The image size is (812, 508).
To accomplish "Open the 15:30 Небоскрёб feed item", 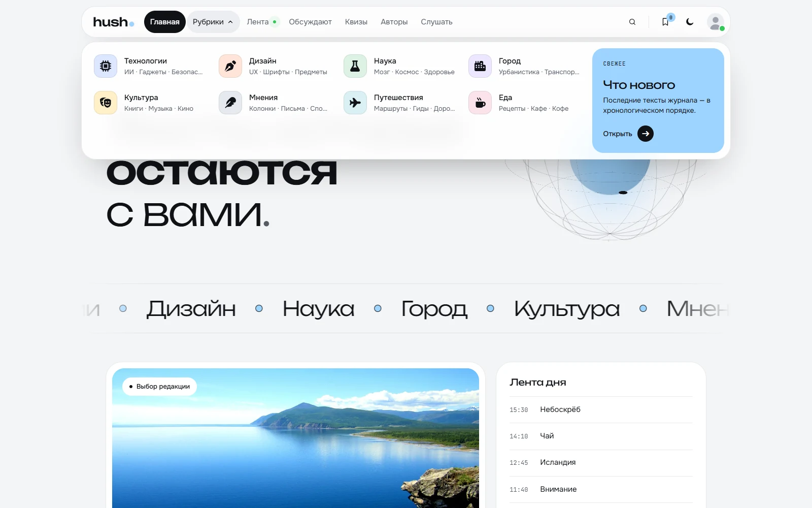I will pos(601,409).
